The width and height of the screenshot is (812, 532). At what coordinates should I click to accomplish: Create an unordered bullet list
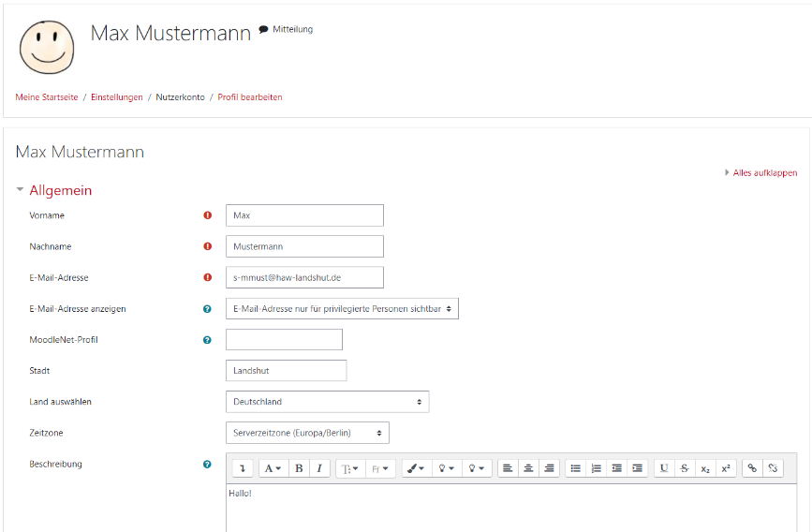tap(576, 468)
